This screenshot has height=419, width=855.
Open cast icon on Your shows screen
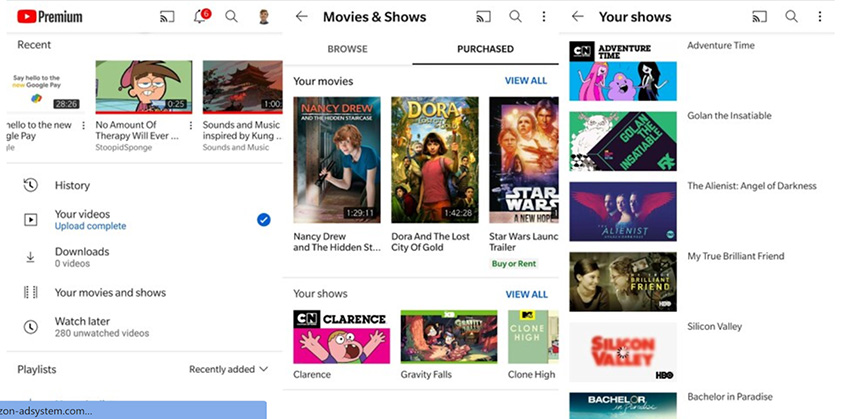coord(759,16)
